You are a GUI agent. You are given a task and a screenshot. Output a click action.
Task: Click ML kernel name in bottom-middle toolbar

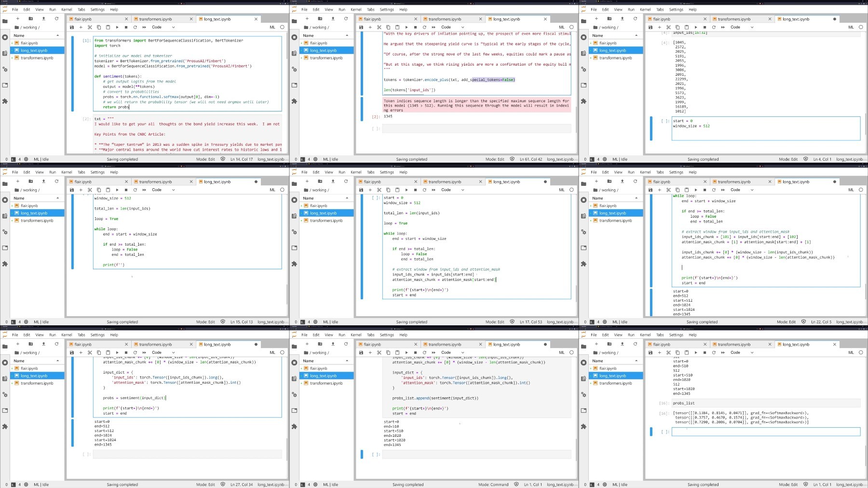point(561,352)
